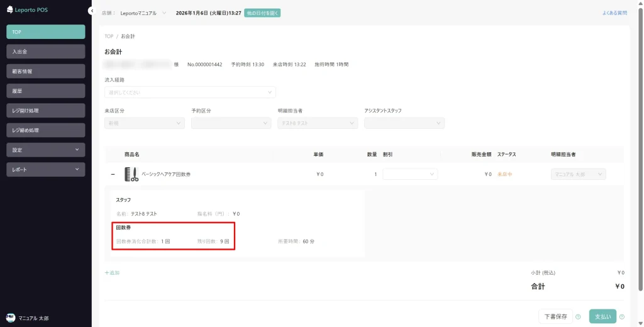Click the scissors and comb product icon
This screenshot has width=644, height=327.
click(131, 174)
